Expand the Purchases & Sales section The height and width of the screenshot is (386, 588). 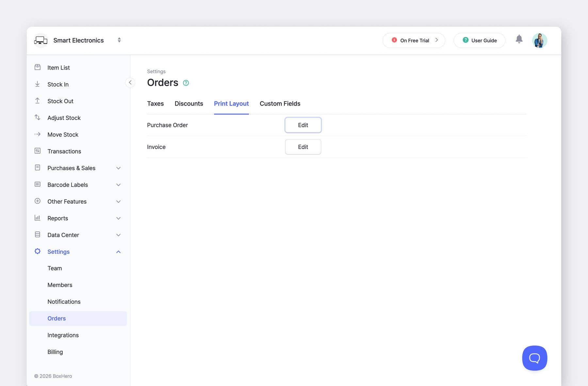click(x=118, y=168)
